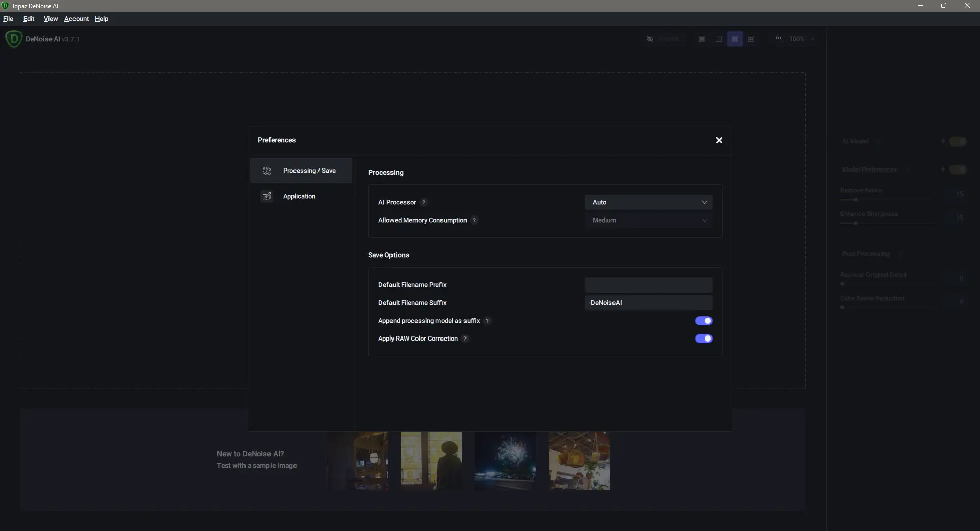Restore down the Topaz DeNoise AI window
This screenshot has width=980, height=531.
click(x=944, y=6)
